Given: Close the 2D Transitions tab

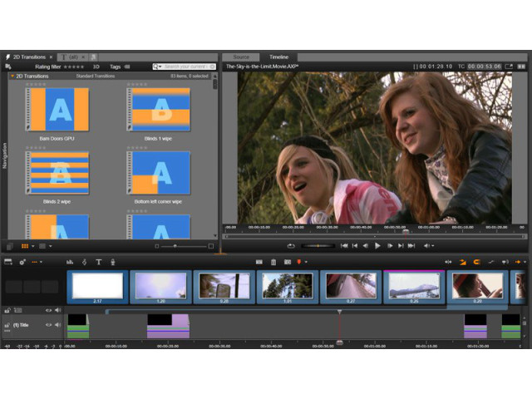Looking at the screenshot, I should 51,57.
